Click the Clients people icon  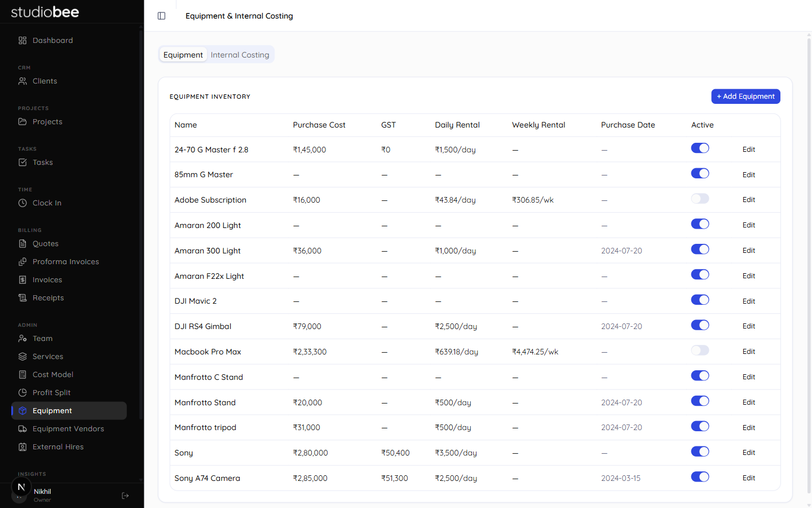point(23,81)
